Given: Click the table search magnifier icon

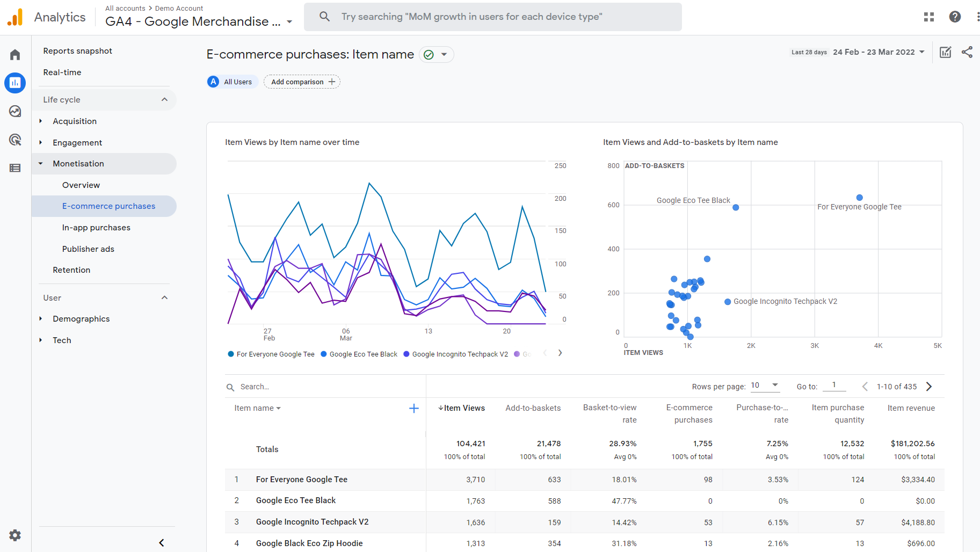Looking at the screenshot, I should click(x=230, y=387).
